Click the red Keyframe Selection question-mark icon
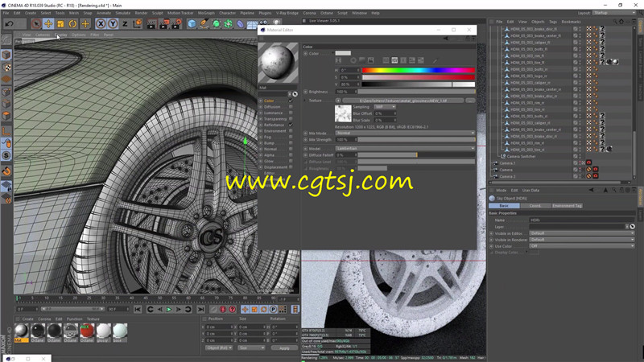The height and width of the screenshot is (362, 644). (233, 310)
